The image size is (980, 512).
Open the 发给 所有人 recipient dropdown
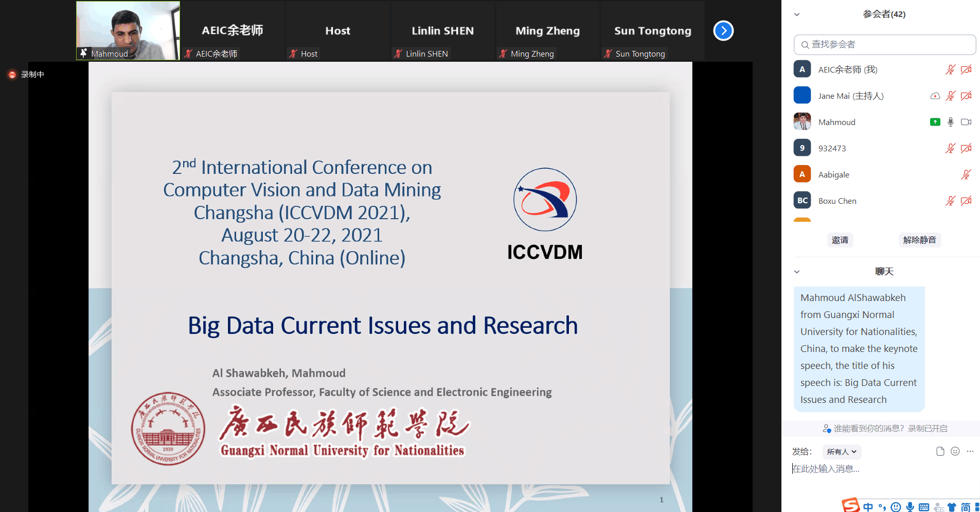842,452
